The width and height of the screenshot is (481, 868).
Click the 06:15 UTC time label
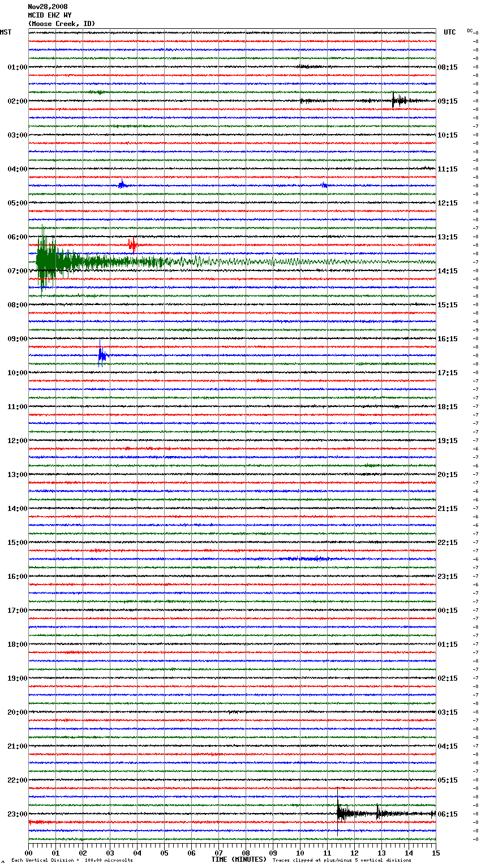click(x=448, y=814)
